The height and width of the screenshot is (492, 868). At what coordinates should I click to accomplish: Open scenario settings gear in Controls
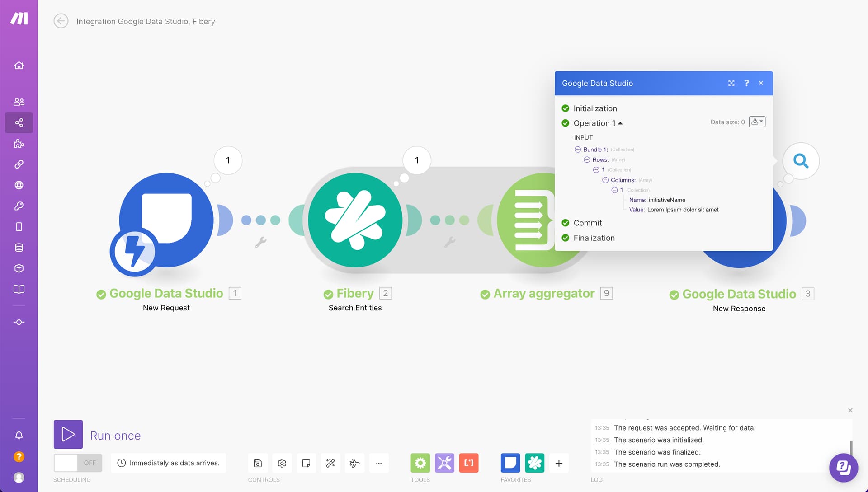282,463
